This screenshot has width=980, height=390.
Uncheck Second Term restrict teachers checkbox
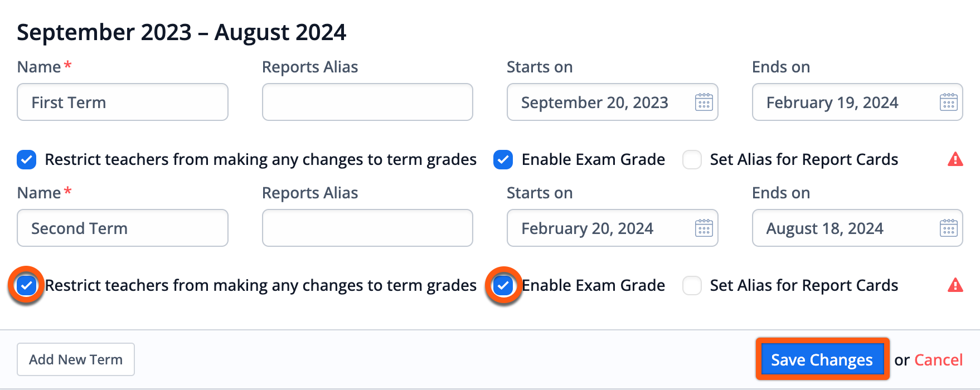click(27, 285)
